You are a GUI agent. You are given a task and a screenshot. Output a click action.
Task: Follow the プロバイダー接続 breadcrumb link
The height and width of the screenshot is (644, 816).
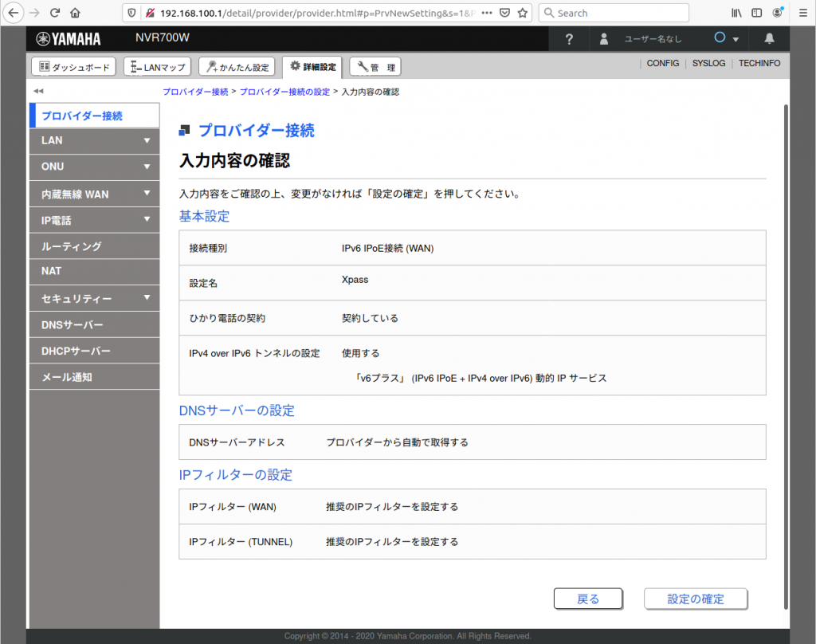click(x=195, y=92)
